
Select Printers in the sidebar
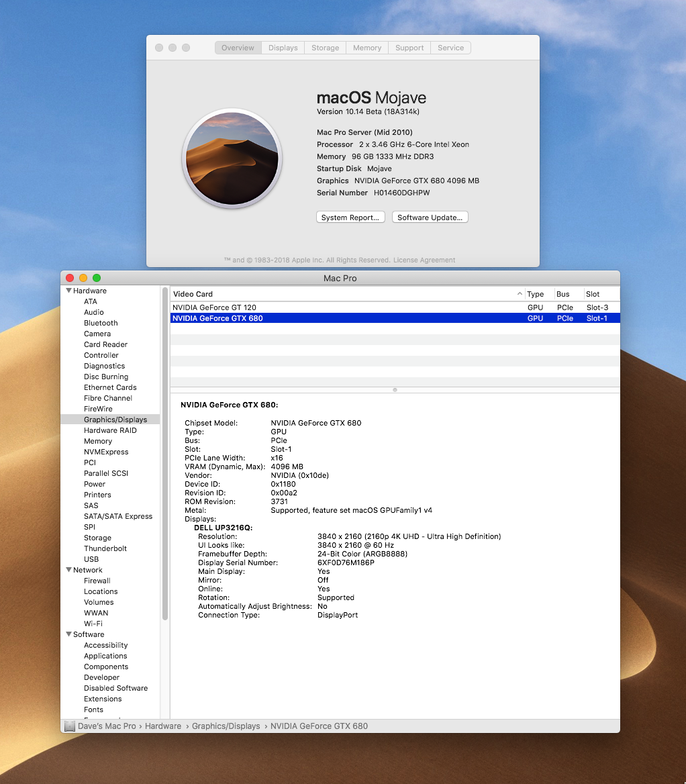click(97, 495)
